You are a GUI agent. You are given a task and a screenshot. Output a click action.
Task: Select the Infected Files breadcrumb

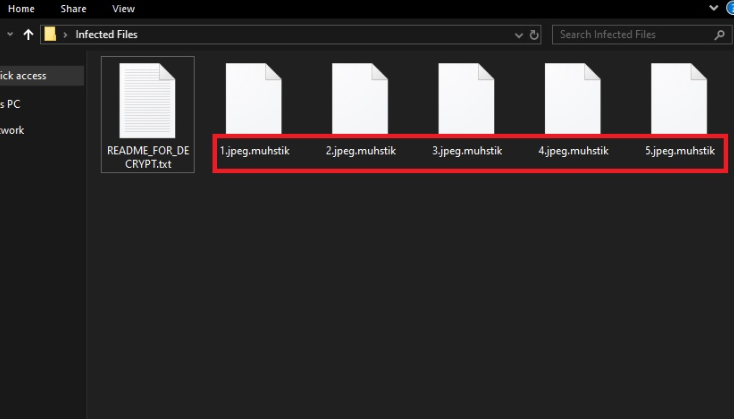pos(106,35)
